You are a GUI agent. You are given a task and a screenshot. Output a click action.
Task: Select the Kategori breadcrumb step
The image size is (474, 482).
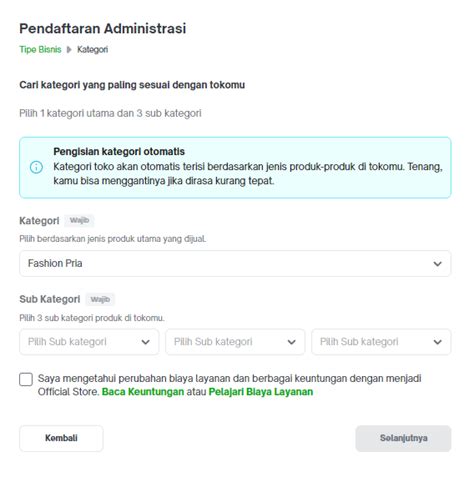point(92,50)
